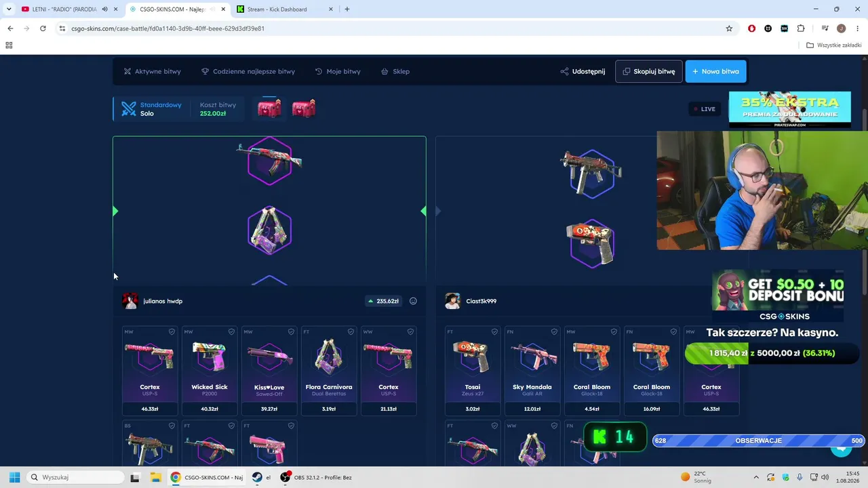Click the Ciast3k999 username
868x488 pixels.
(x=481, y=301)
